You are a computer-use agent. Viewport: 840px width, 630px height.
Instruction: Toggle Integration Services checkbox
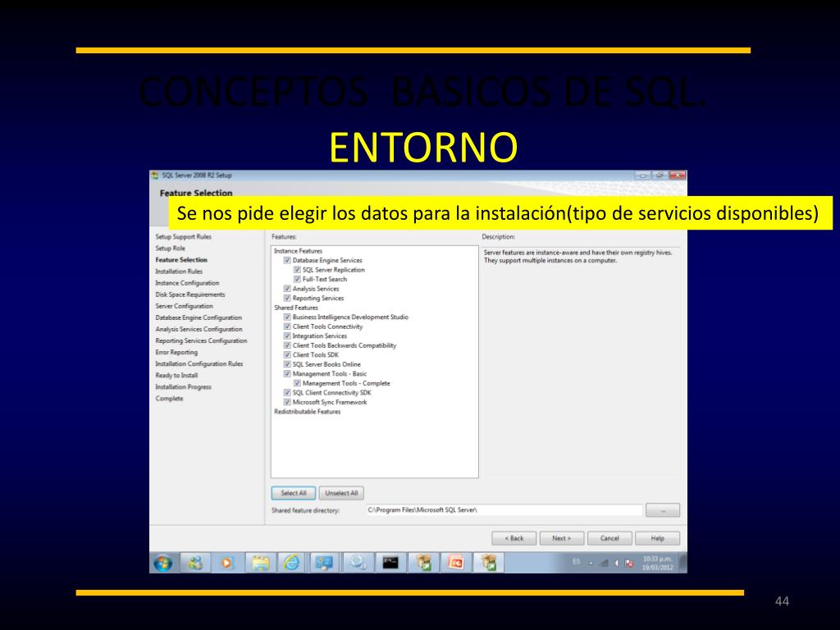[x=287, y=336]
